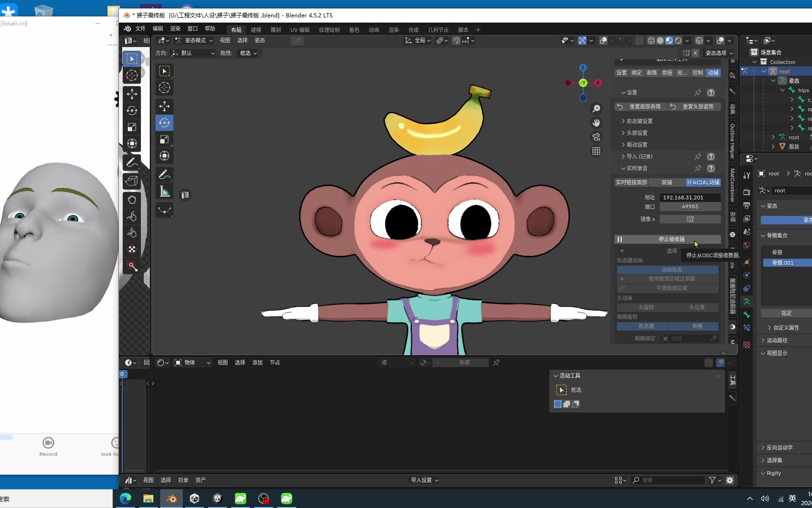The width and height of the screenshot is (812, 508).
Task: Open the World properties globe icon
Action: pos(747,245)
